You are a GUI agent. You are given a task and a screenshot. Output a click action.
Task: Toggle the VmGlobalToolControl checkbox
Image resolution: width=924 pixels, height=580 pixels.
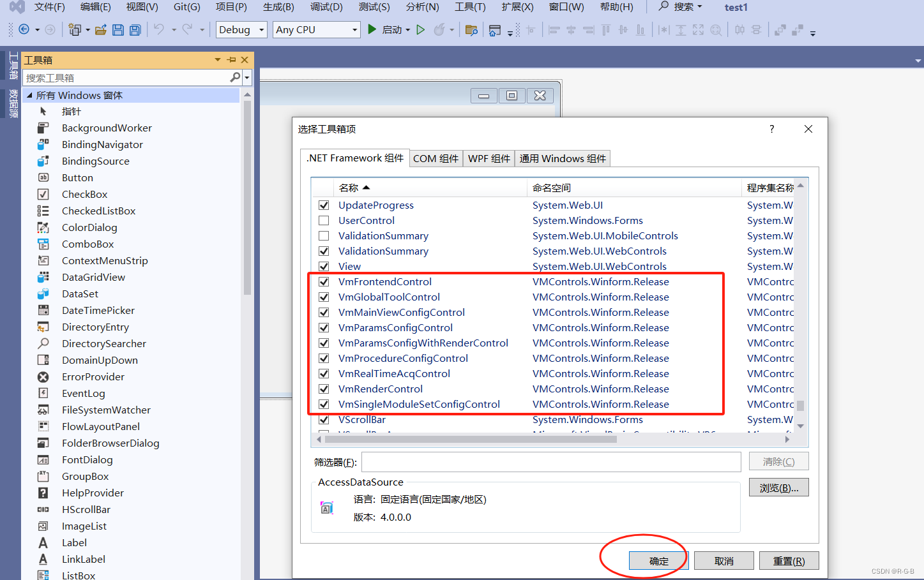(324, 297)
